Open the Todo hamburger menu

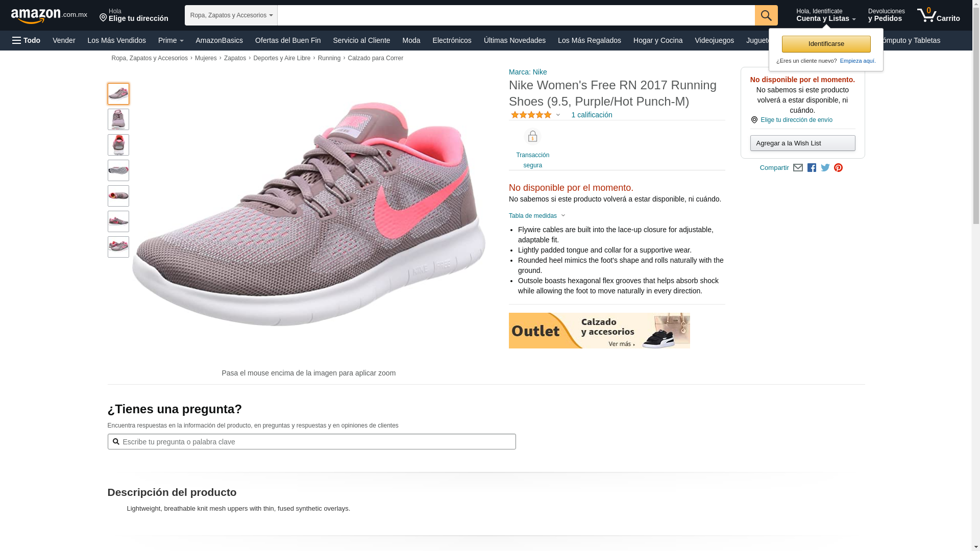coord(26,40)
